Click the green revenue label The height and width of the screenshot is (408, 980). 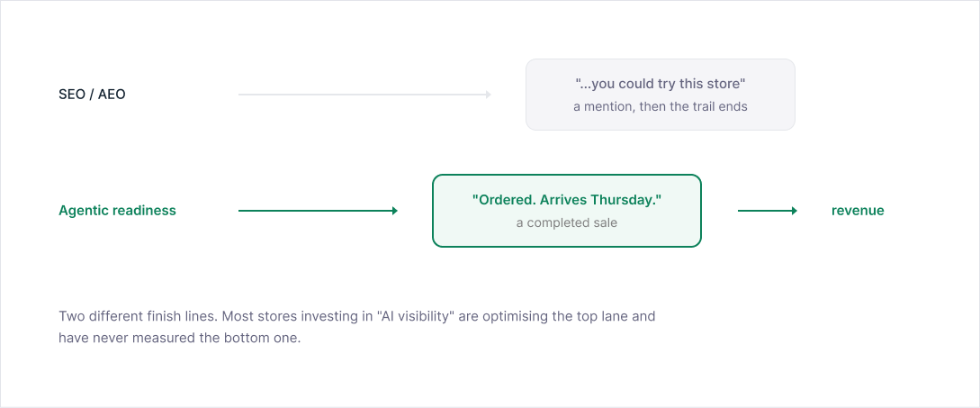tap(858, 211)
